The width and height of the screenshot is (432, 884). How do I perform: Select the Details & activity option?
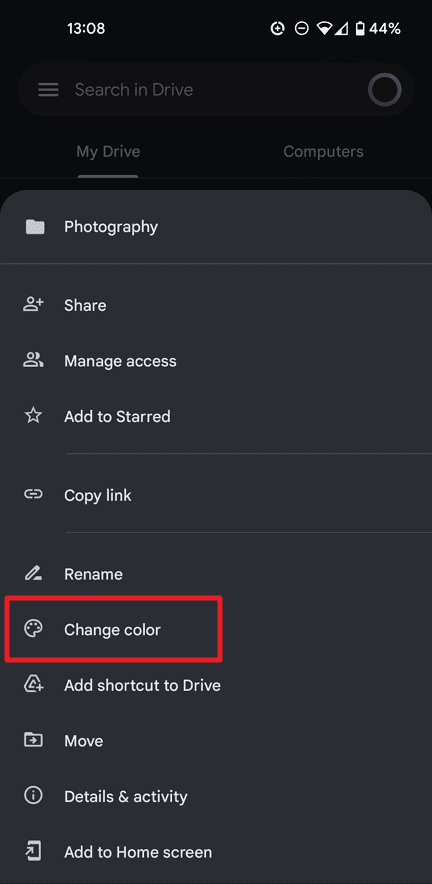pyautogui.click(x=216, y=796)
